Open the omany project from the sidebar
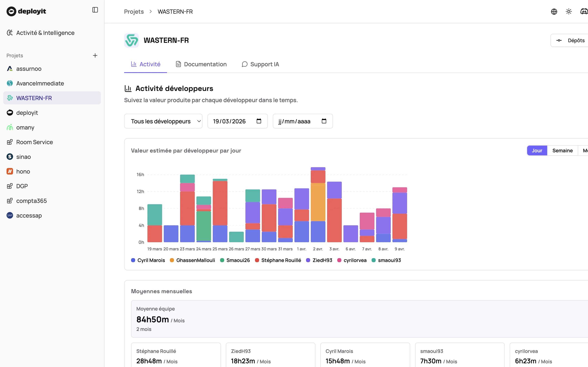Screen dimensions: 588x367 (x=25, y=127)
